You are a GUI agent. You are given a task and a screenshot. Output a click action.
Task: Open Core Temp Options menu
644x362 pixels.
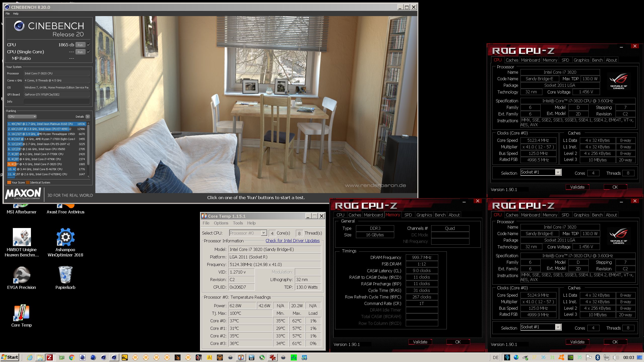click(x=221, y=223)
